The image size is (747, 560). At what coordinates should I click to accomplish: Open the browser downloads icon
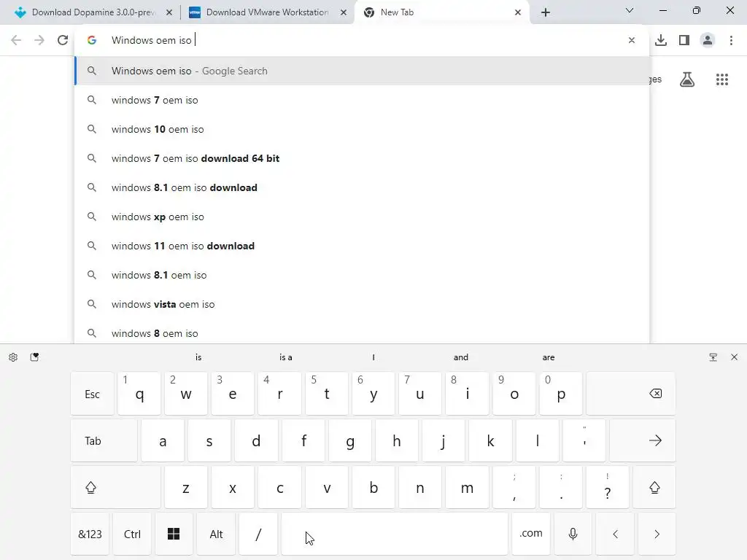tap(661, 40)
